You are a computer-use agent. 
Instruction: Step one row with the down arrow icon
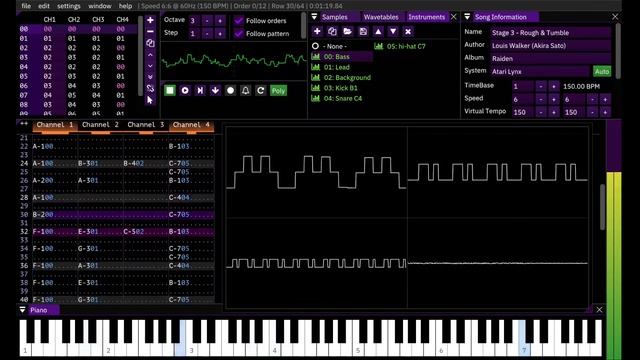click(215, 90)
